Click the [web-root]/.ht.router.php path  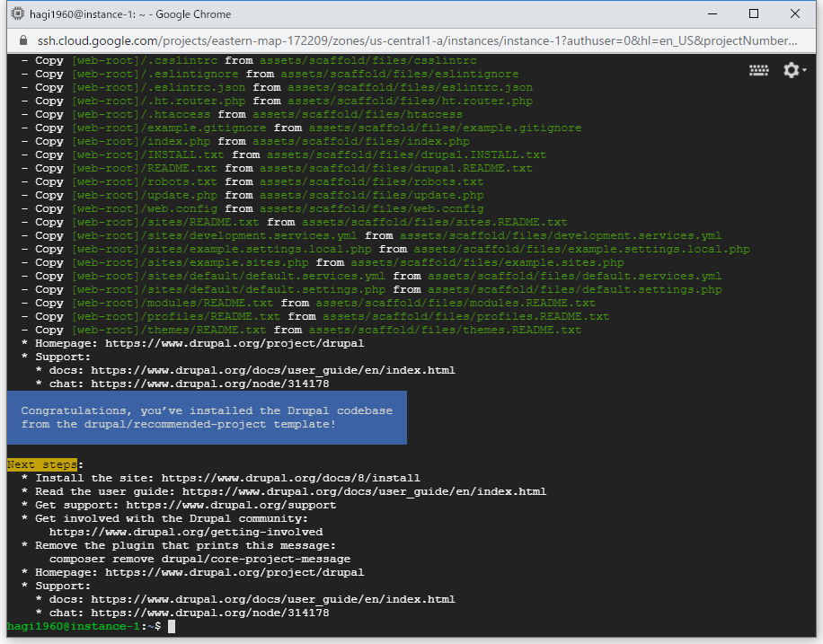158,101
